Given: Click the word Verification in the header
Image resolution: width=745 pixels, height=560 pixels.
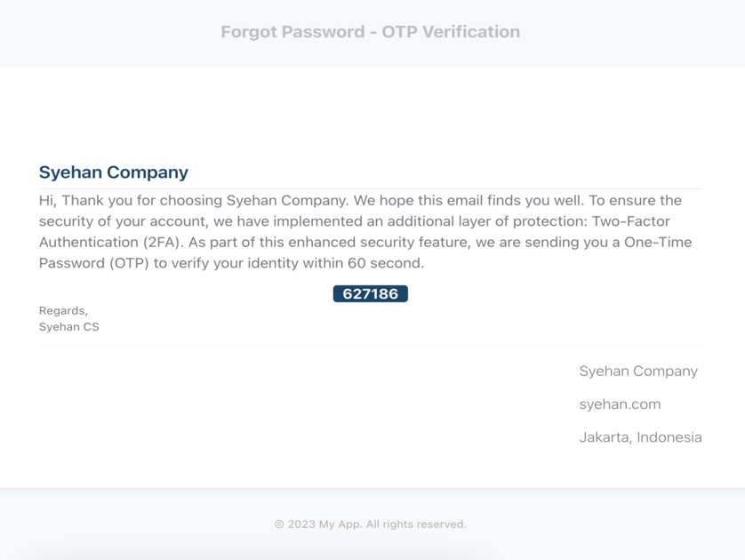Looking at the screenshot, I should tap(471, 32).
